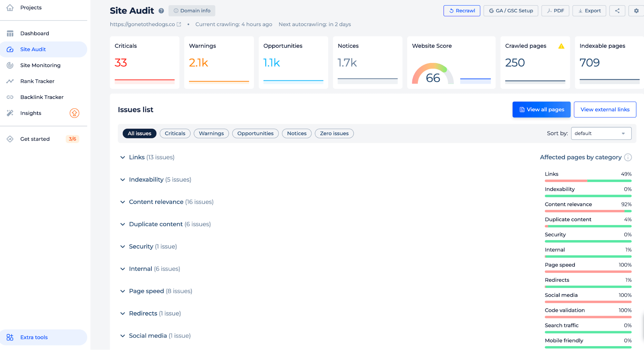Select the Zero issues filter tab
The width and height of the screenshot is (644, 350).
pos(334,133)
